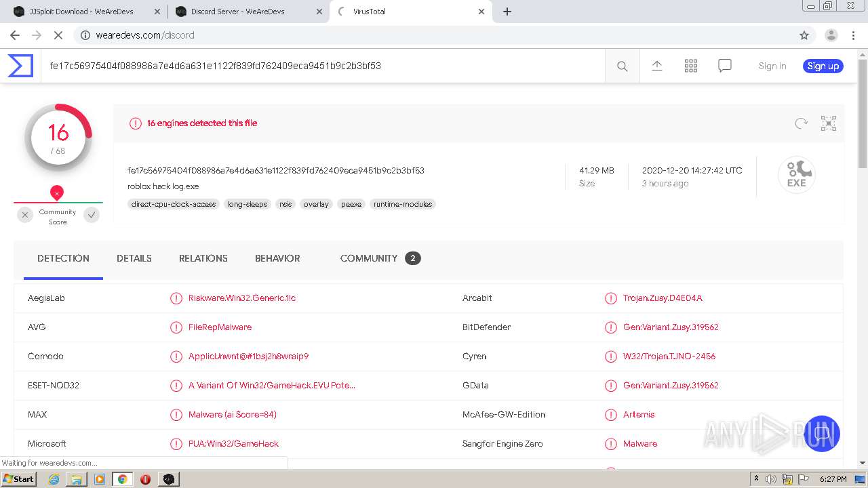This screenshot has width=868, height=488.
Task: Click the long-sleeps tag
Action: click(248, 204)
